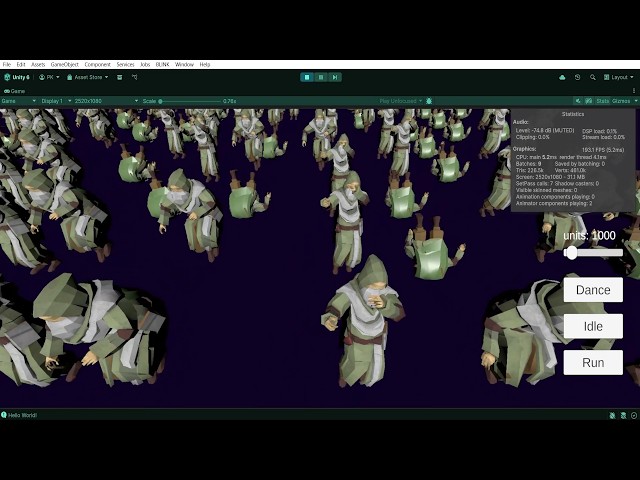Screen dimensions: 640x480
Task: Open the Package Manager box icon
Action: 120,77
